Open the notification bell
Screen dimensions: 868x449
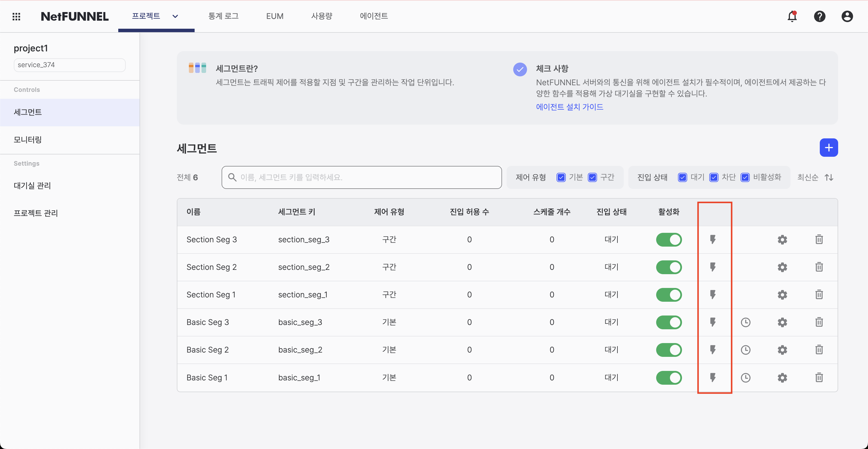pos(792,16)
